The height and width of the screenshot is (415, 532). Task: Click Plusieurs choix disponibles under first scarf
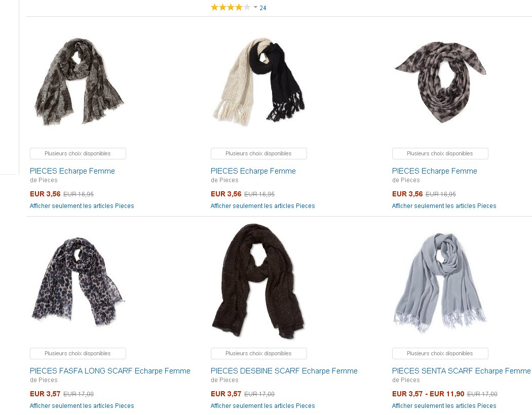pos(78,153)
